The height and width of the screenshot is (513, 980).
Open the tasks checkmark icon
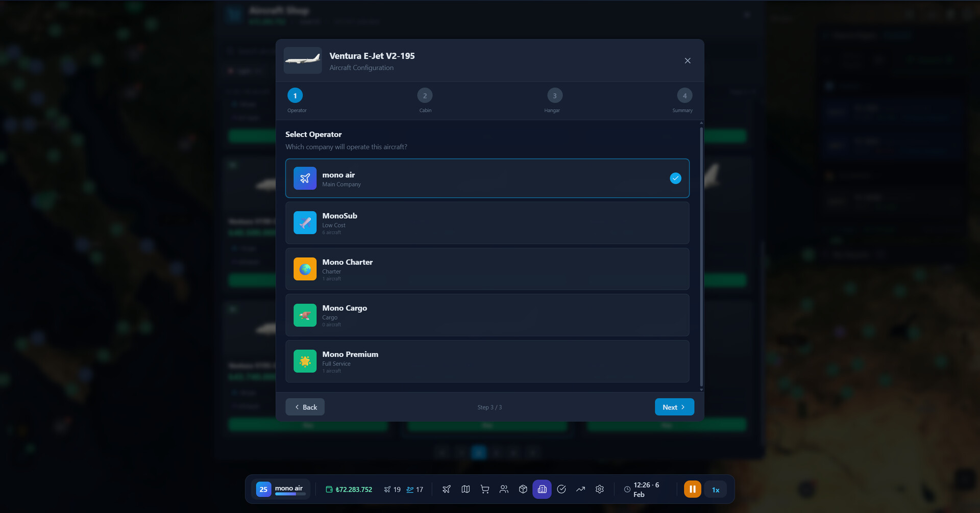click(x=561, y=489)
